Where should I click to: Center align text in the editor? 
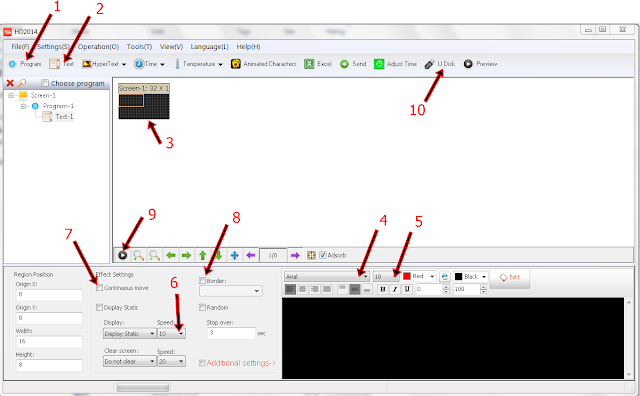[x=302, y=289]
